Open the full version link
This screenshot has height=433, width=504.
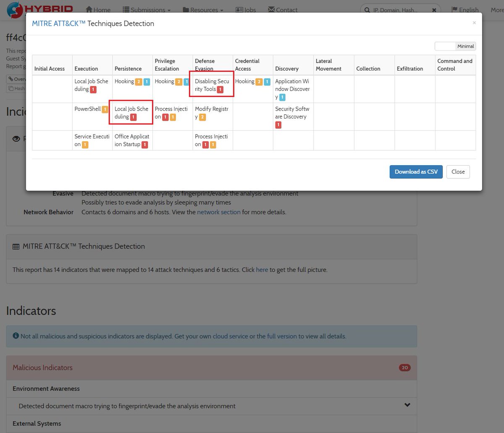point(282,336)
